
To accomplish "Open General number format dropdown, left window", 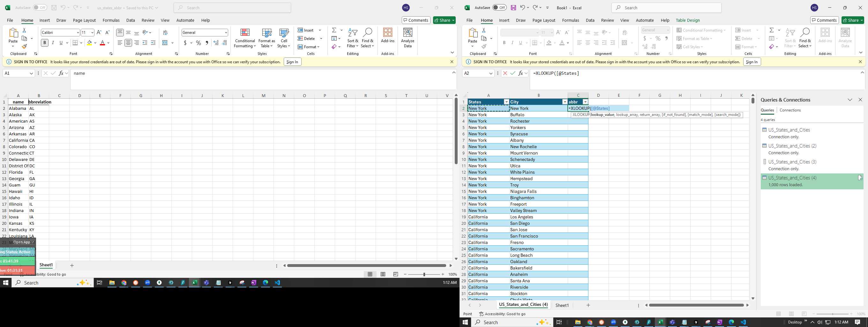I will pos(226,32).
